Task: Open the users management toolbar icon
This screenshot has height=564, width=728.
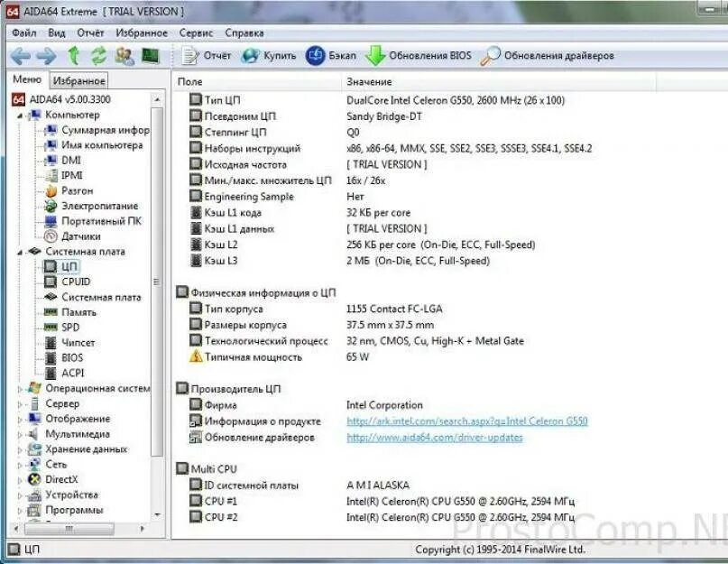Action: [x=124, y=56]
